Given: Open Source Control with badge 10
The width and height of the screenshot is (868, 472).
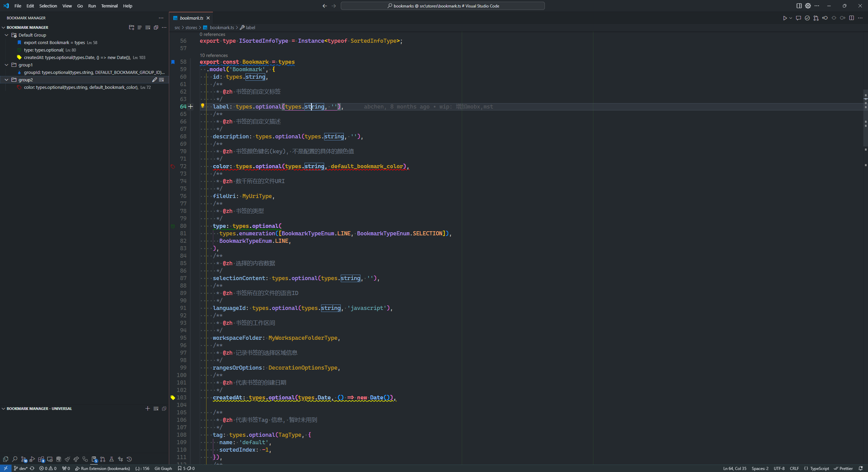Looking at the screenshot, I should [x=24, y=459].
